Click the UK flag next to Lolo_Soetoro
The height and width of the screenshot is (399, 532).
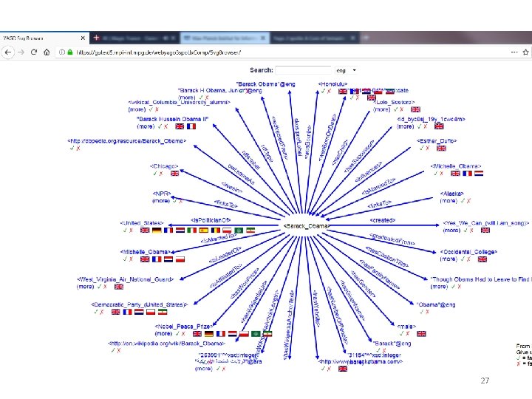click(x=415, y=109)
